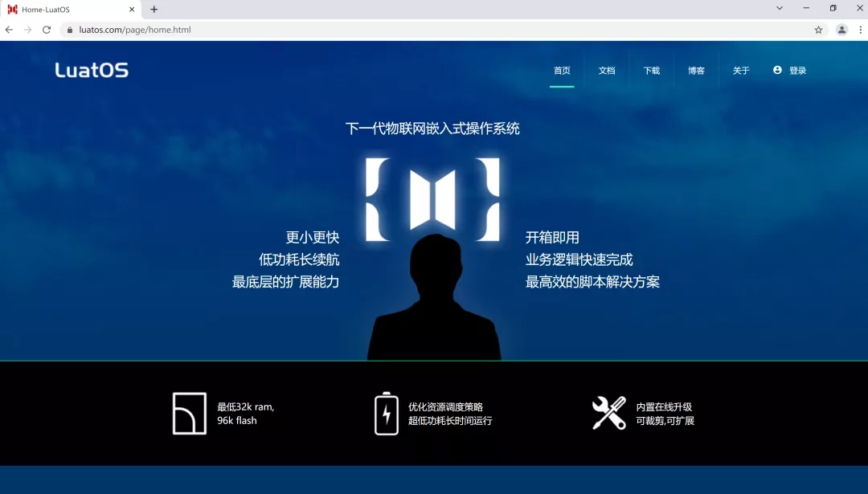868x494 pixels.
Task: Click the 登录 login link
Action: click(x=798, y=70)
